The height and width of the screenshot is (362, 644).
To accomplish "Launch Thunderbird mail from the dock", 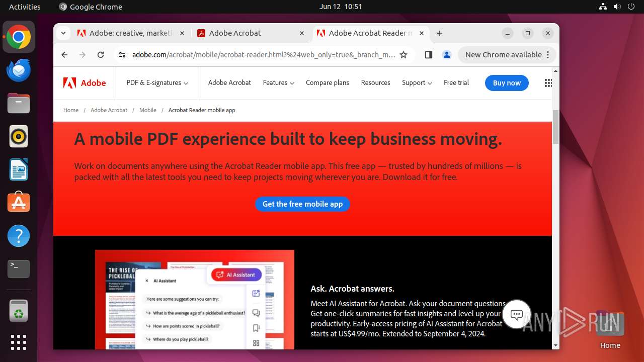I will tap(19, 70).
